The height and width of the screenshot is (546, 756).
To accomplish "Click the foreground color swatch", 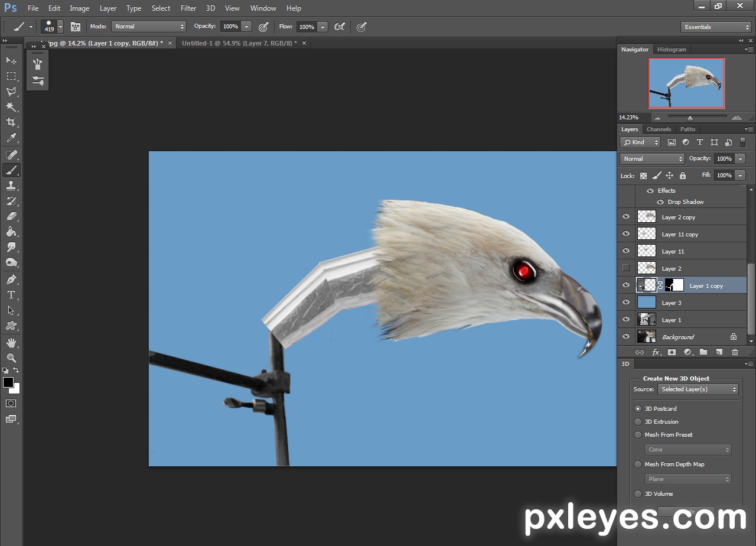I will tap(8, 382).
